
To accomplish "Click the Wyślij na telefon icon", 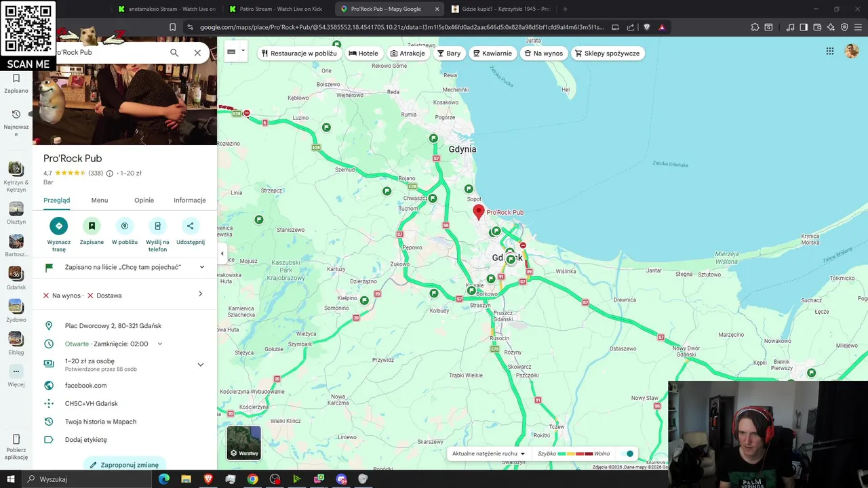I will tap(157, 226).
